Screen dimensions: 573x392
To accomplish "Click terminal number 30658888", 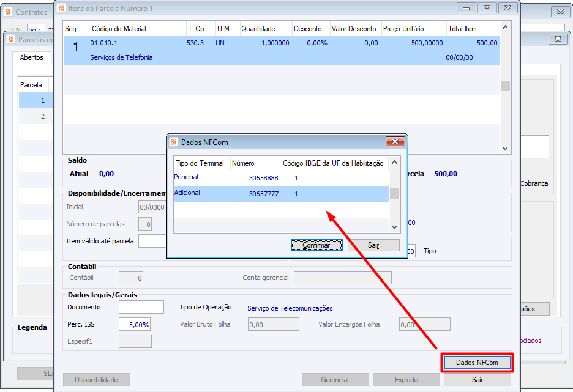I will (x=263, y=178).
